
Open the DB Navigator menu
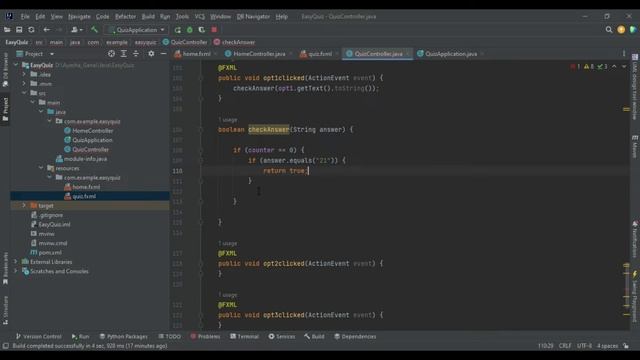click(253, 17)
